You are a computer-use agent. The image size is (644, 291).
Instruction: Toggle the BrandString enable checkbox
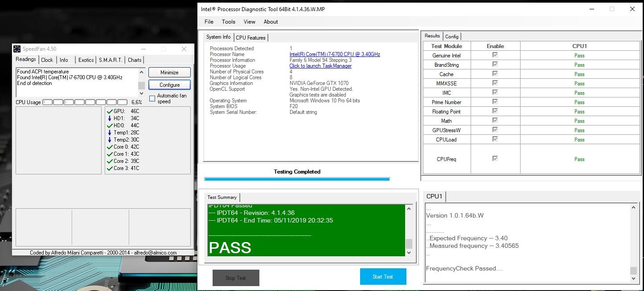point(495,64)
